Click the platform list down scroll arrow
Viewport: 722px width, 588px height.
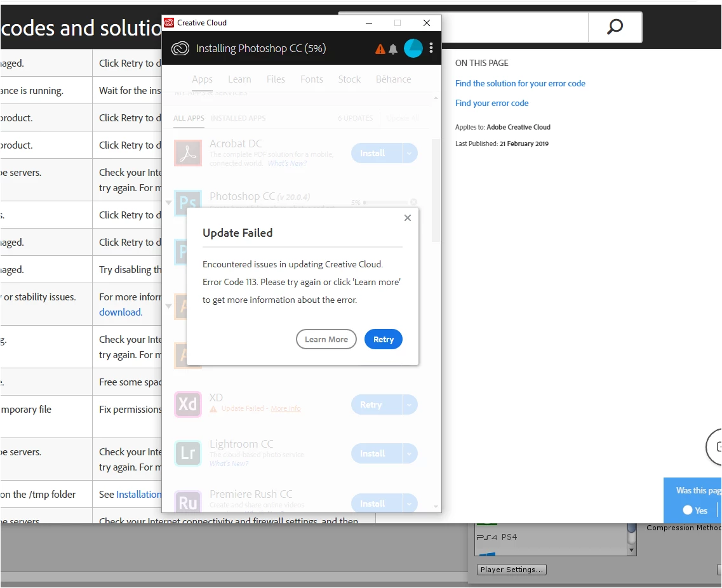click(x=631, y=551)
